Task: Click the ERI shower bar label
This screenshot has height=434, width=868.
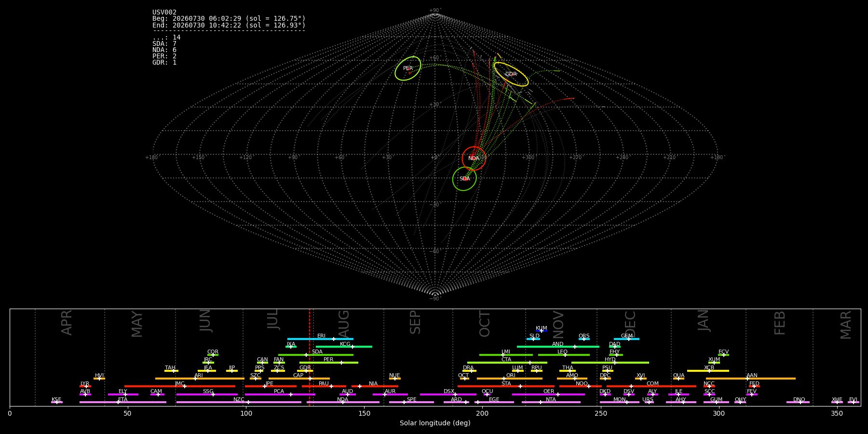Action: 321,336
